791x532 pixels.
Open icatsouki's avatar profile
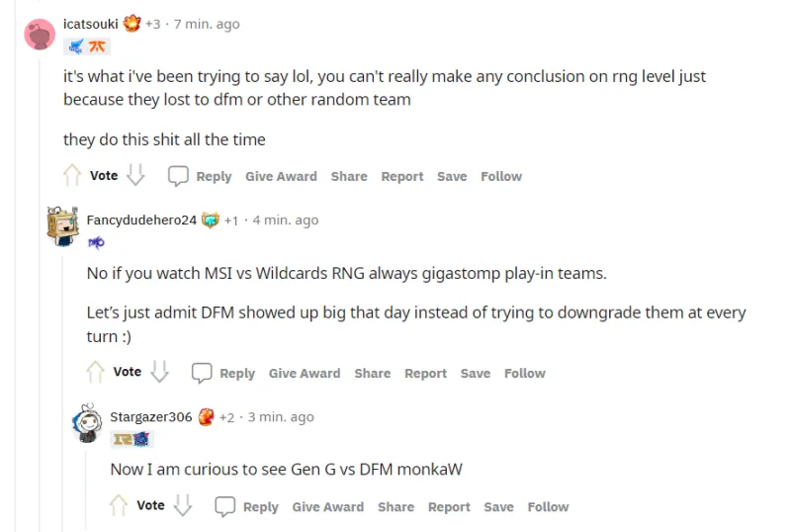(41, 33)
